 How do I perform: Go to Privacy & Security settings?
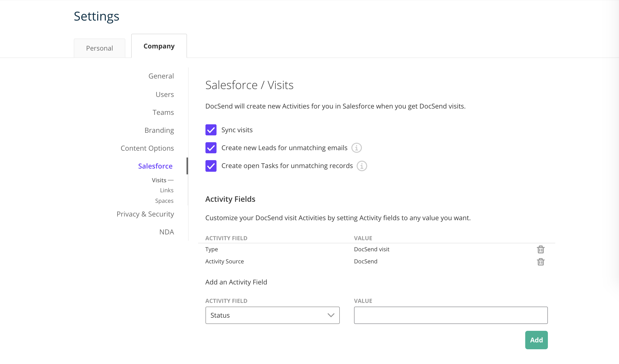[x=145, y=214]
